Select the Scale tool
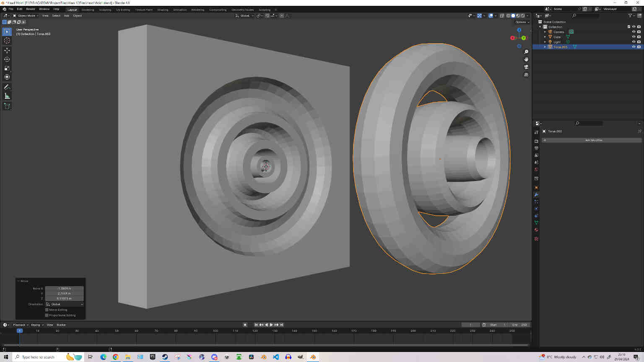The height and width of the screenshot is (362, 644). coord(7,68)
